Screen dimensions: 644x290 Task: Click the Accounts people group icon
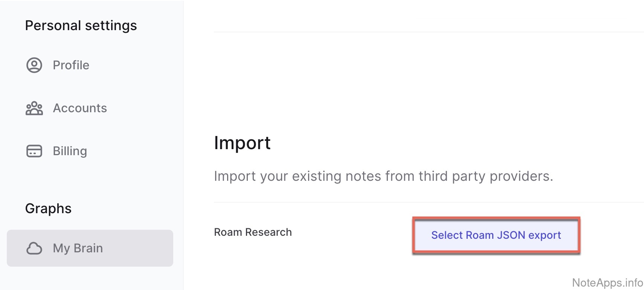click(x=34, y=108)
